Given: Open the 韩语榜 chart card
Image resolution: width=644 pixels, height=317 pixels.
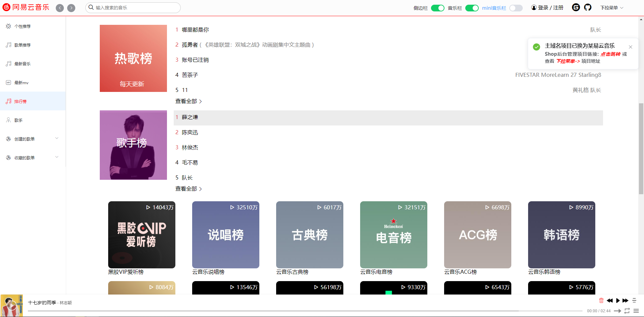Looking at the screenshot, I should click(x=562, y=235).
